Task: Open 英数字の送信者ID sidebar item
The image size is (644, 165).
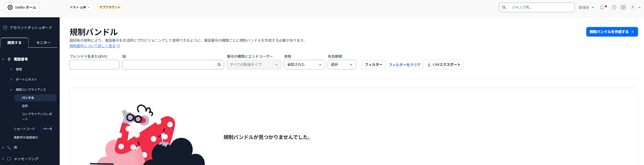Action: pyautogui.click(x=26, y=138)
